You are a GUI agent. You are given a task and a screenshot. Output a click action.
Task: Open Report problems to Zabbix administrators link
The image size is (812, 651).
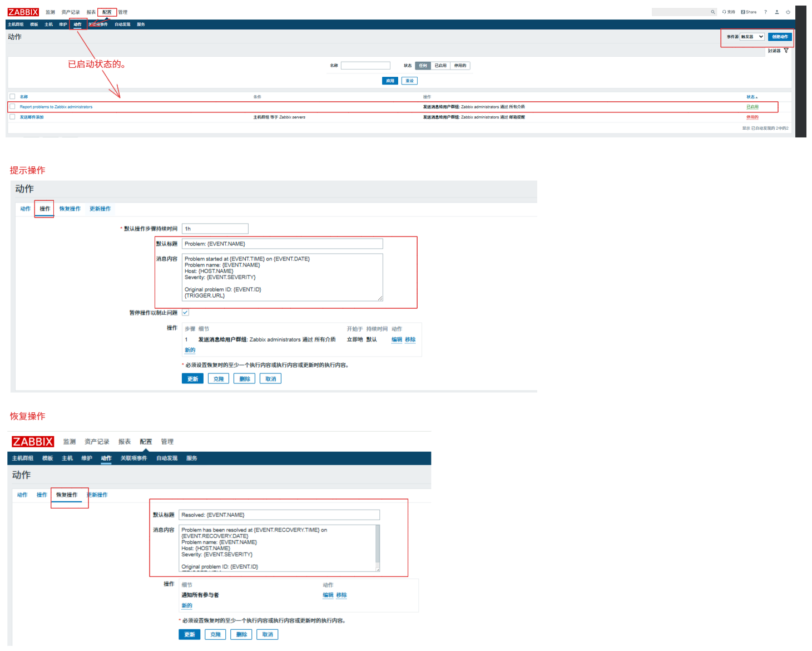click(56, 107)
